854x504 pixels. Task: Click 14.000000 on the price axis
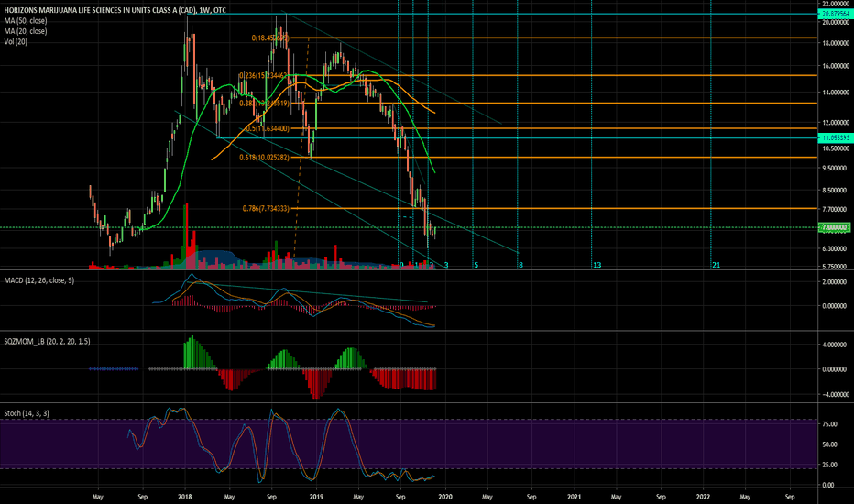pyautogui.click(x=835, y=93)
